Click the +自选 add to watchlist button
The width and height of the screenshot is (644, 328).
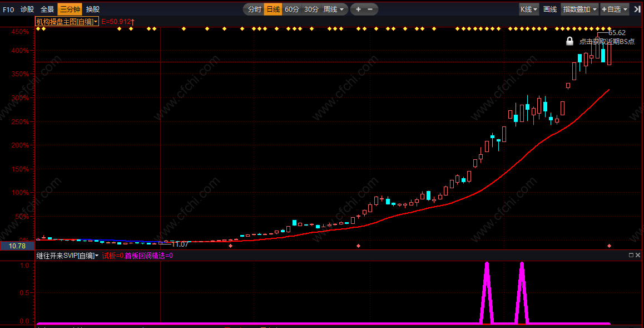click(x=611, y=9)
